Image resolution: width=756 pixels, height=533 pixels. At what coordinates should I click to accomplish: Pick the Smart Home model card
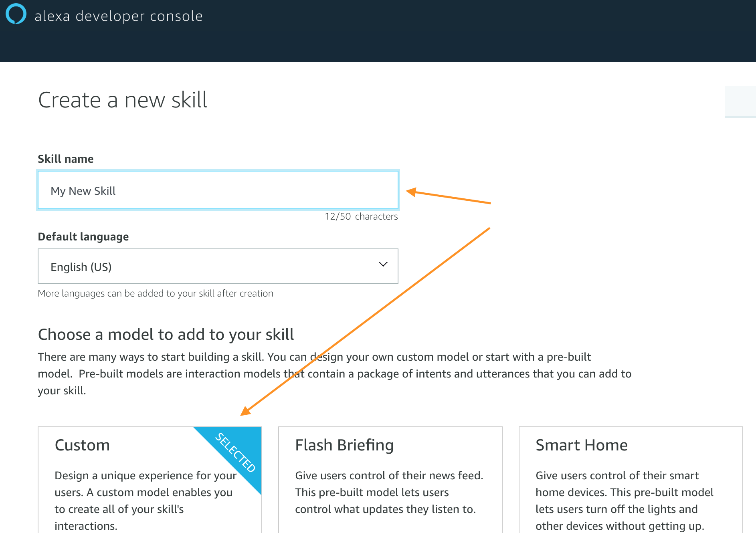(631, 480)
